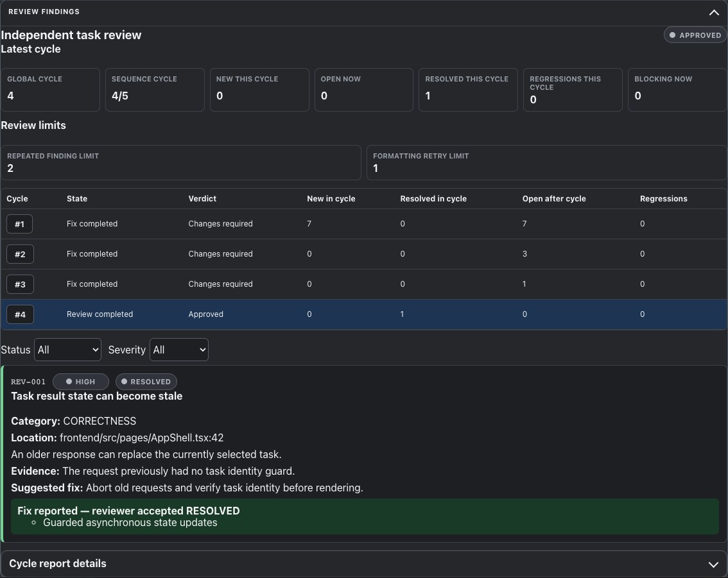Click the 'Fix reported — reviewer accepted RESOLVED' banner text
This screenshot has width=728, height=578.
[x=128, y=511]
